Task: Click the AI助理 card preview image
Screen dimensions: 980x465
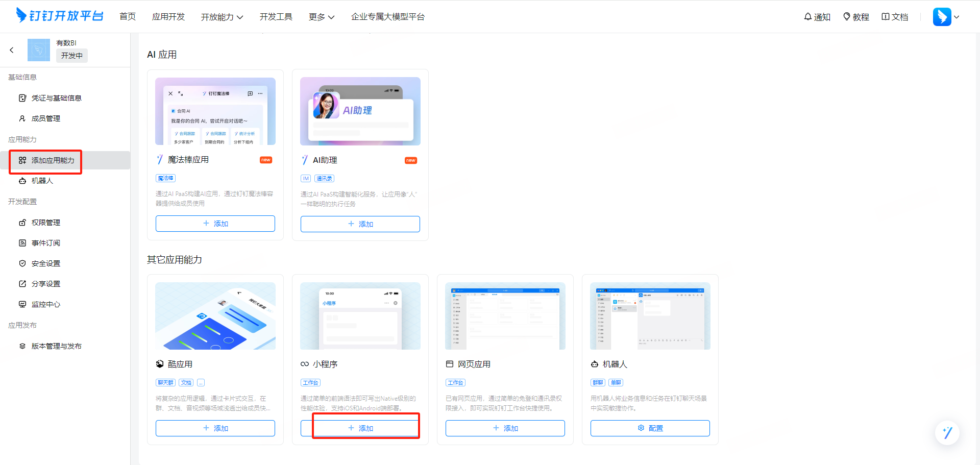Action: [x=360, y=111]
